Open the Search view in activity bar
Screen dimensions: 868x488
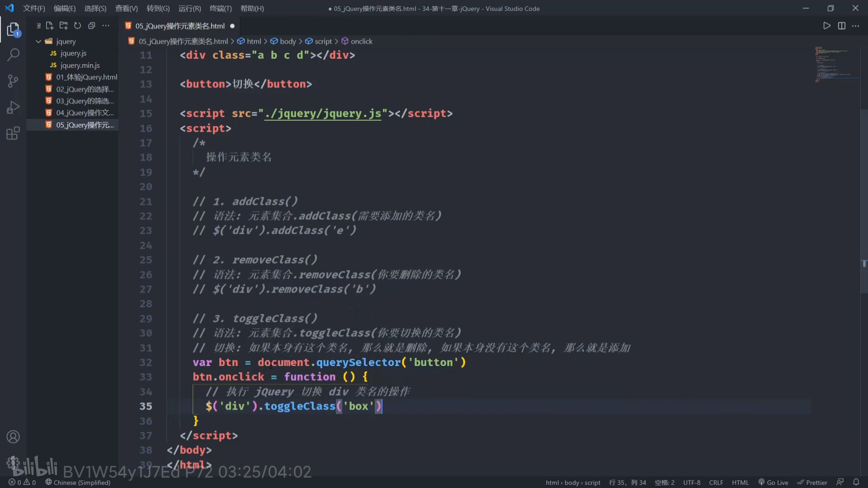tap(13, 55)
